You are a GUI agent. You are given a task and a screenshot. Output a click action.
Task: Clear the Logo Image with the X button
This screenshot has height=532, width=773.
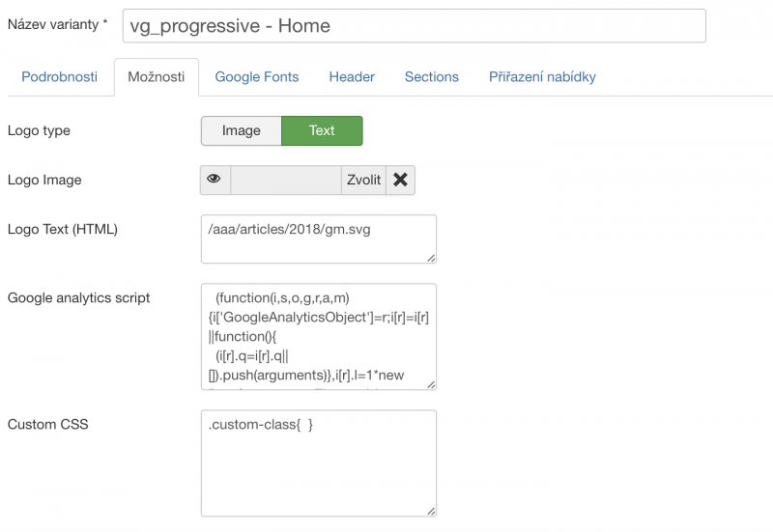(x=400, y=180)
